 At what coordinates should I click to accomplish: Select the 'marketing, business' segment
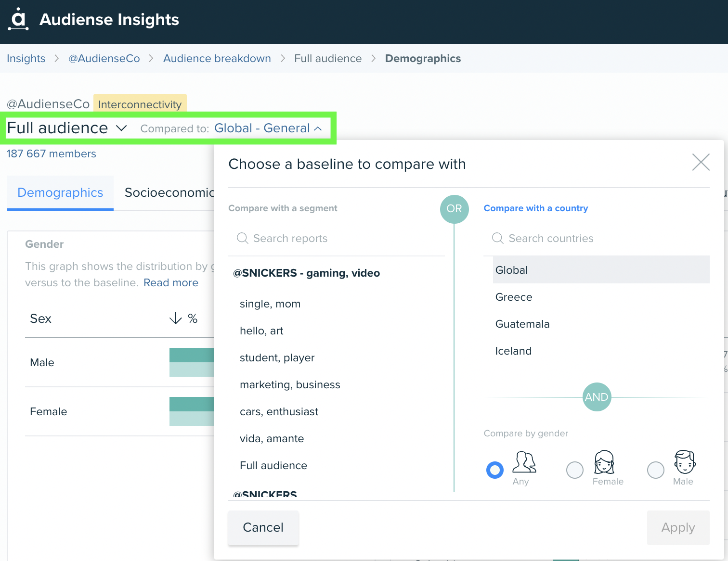[x=290, y=384]
